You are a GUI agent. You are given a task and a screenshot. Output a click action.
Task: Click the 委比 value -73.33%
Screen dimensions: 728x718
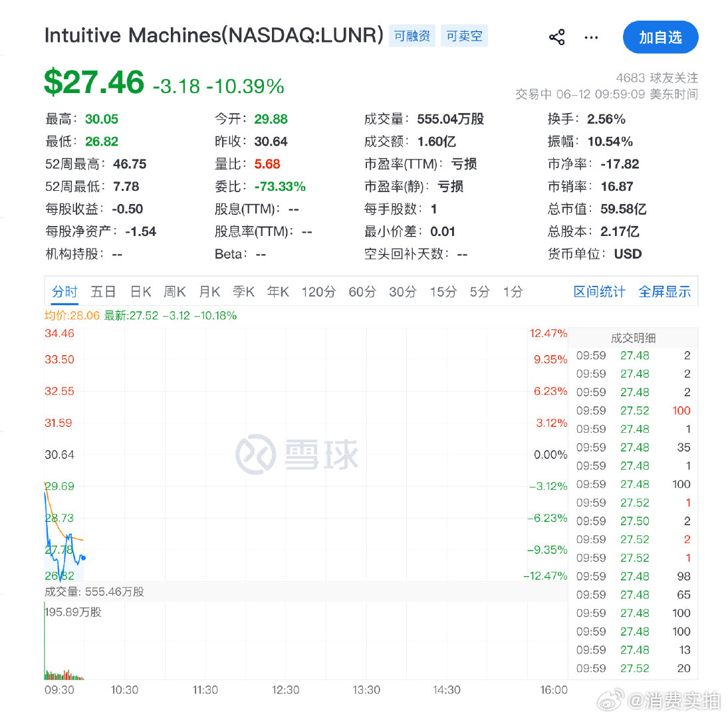click(280, 187)
